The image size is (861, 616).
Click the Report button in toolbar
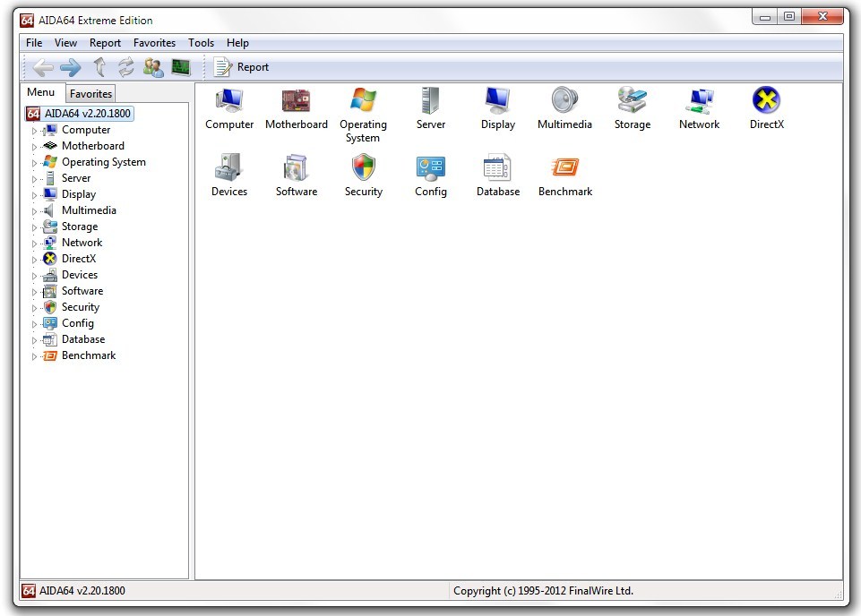coord(241,67)
